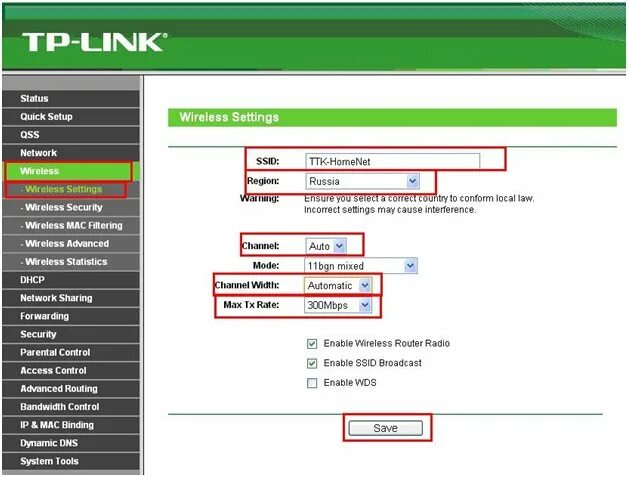The height and width of the screenshot is (477, 628).
Task: Expand the Channel dropdown
Action: (x=326, y=246)
